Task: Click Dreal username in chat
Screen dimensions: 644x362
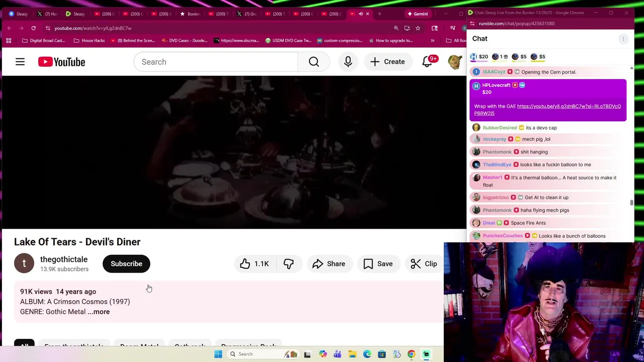Action: [489, 223]
